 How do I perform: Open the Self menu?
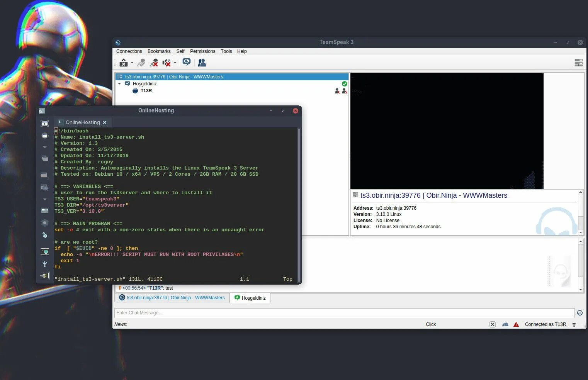pyautogui.click(x=180, y=51)
